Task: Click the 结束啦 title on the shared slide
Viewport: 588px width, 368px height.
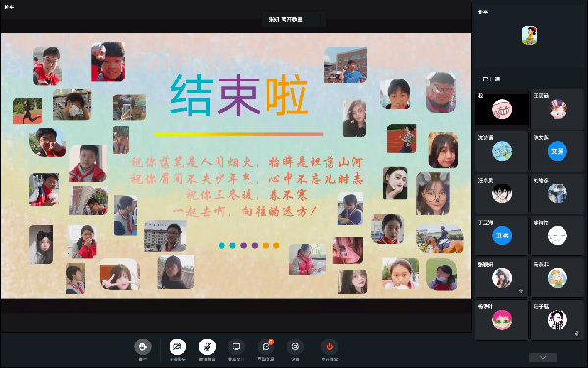Action: pos(239,94)
